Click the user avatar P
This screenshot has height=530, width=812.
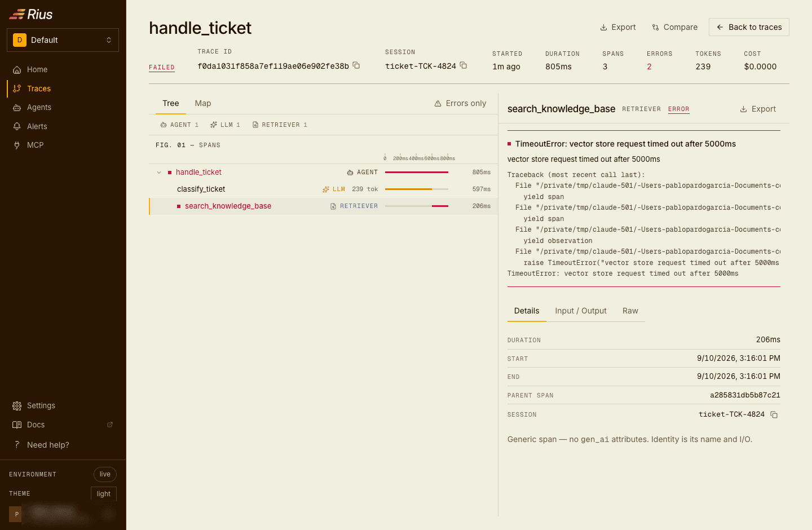[17, 514]
